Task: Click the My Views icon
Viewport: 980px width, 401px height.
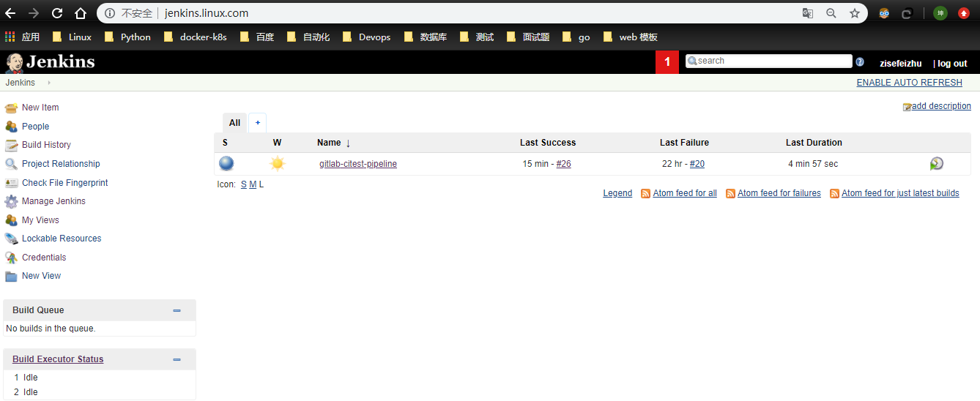Action: tap(11, 220)
